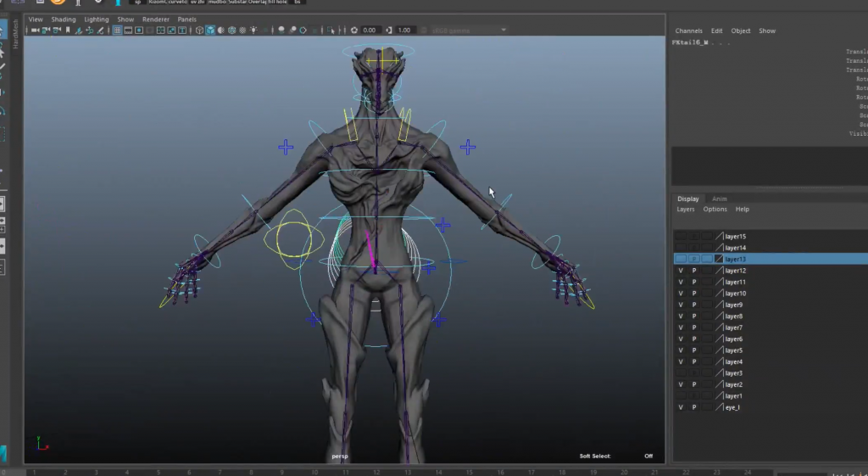Click the Select Camera icon in panel toolbar
This screenshot has width=868, height=476.
[x=35, y=30]
